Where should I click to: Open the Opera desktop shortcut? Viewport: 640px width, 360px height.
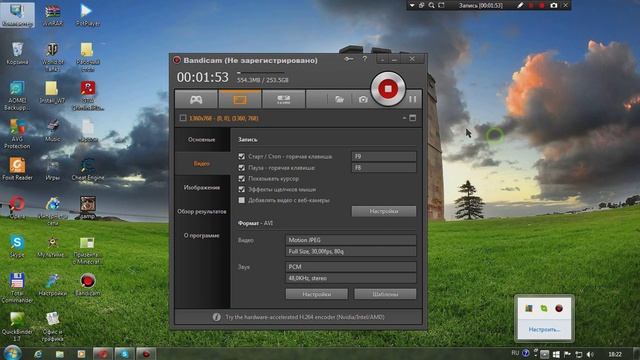(x=17, y=207)
